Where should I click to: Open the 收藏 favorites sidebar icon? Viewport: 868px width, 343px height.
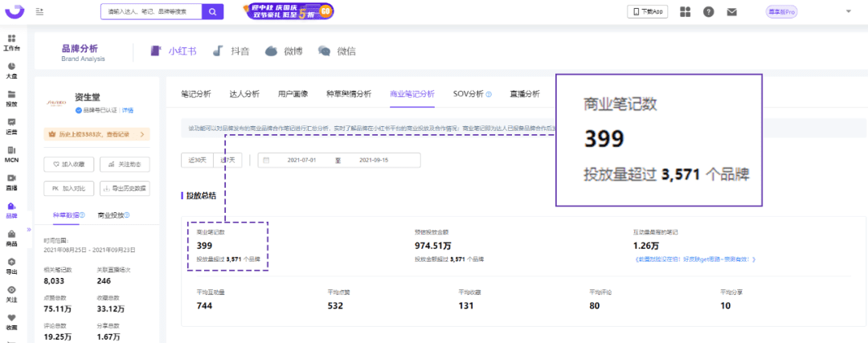11,322
